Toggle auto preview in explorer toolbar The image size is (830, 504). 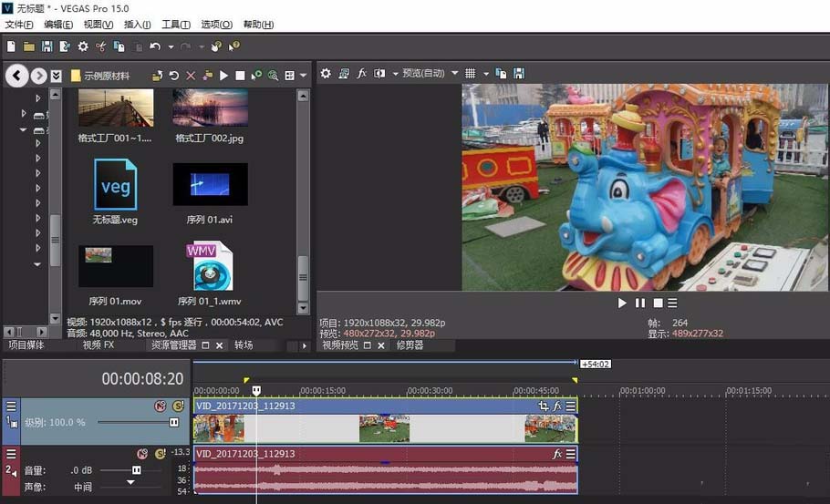[x=256, y=76]
